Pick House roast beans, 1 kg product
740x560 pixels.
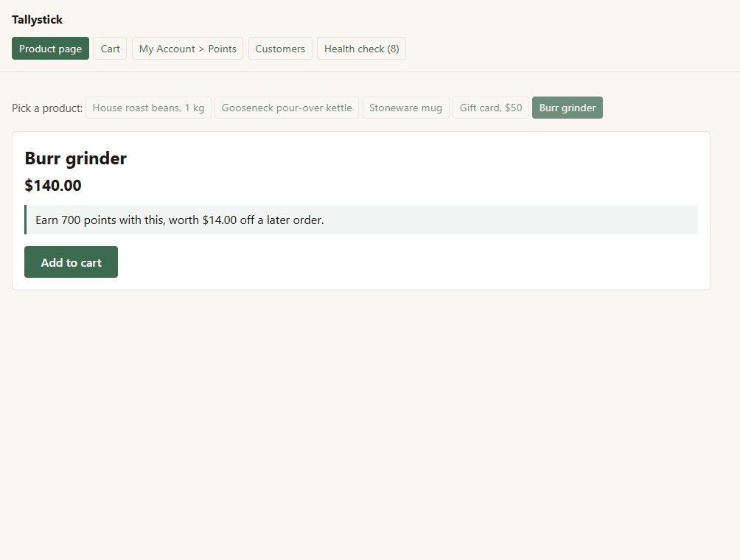point(148,108)
